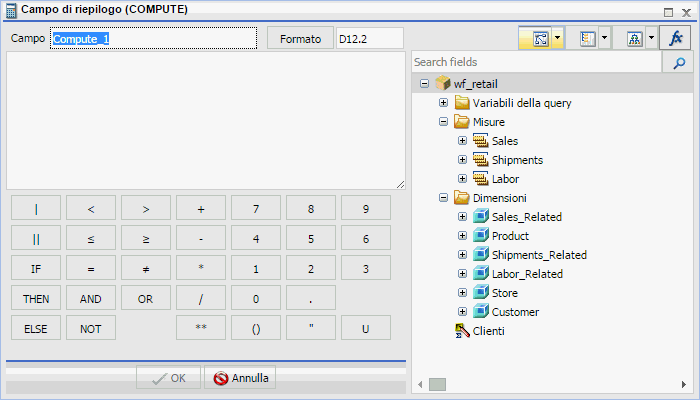Open the hierarchy view dropdown arrow
The height and width of the screenshot is (400, 700).
tap(651, 38)
